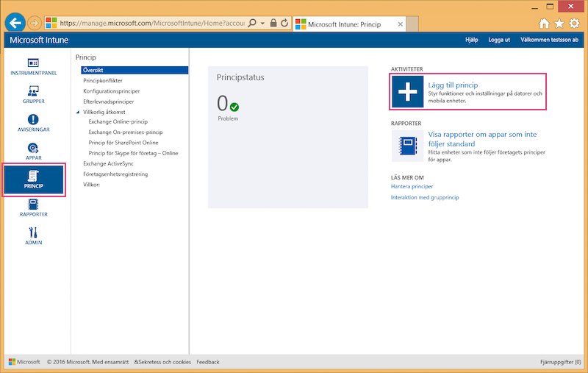Click the Microsoft Intune header title
Viewport: 588px width, 373px height.
point(39,40)
